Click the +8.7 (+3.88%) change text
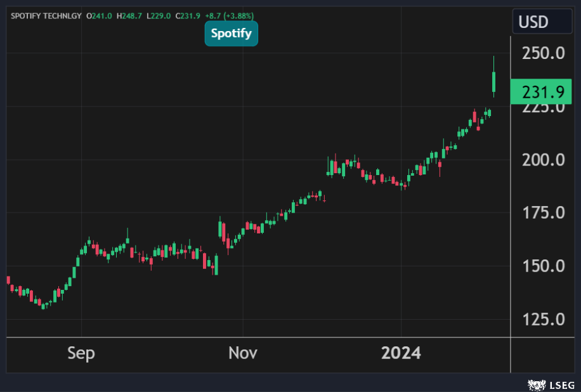 232,15
